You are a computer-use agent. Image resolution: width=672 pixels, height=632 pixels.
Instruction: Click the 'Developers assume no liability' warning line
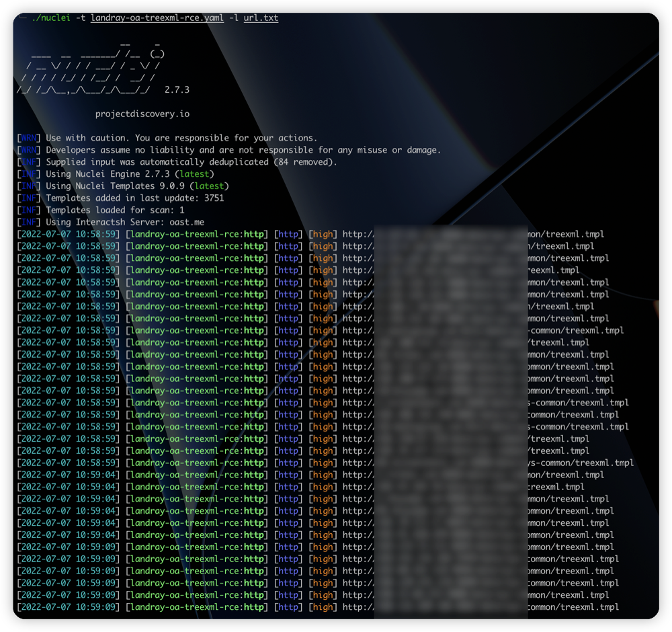click(x=229, y=150)
